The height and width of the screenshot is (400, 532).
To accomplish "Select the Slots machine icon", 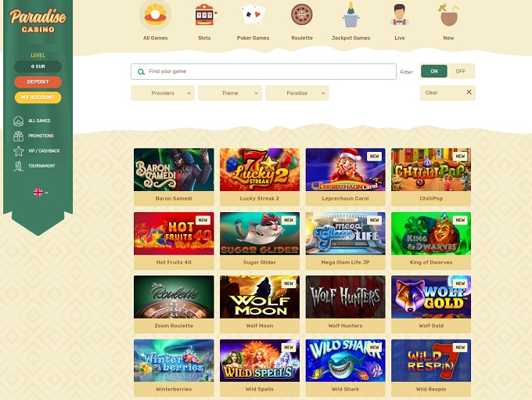I will (x=205, y=15).
